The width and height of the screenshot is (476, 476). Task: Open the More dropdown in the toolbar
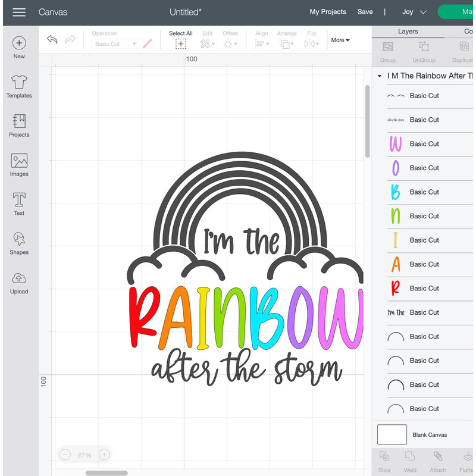[340, 40]
